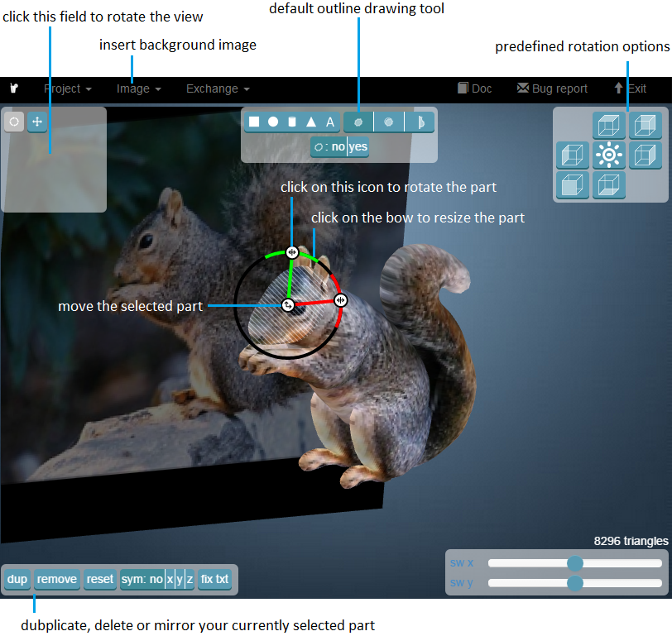
Task: Select the text tool marked with A
Action: coord(329,122)
